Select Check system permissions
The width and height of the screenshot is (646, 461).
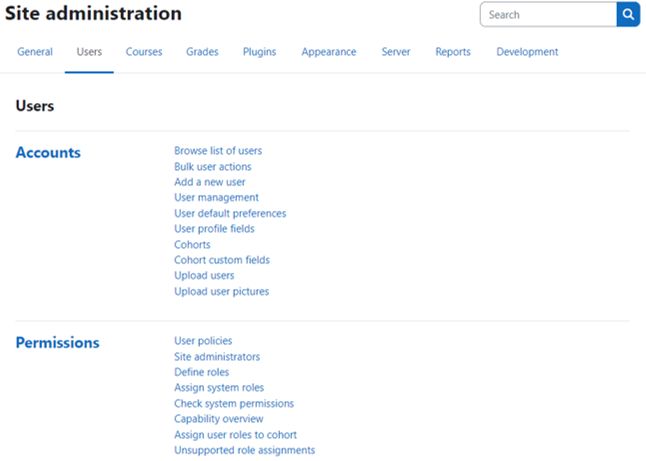[234, 404]
